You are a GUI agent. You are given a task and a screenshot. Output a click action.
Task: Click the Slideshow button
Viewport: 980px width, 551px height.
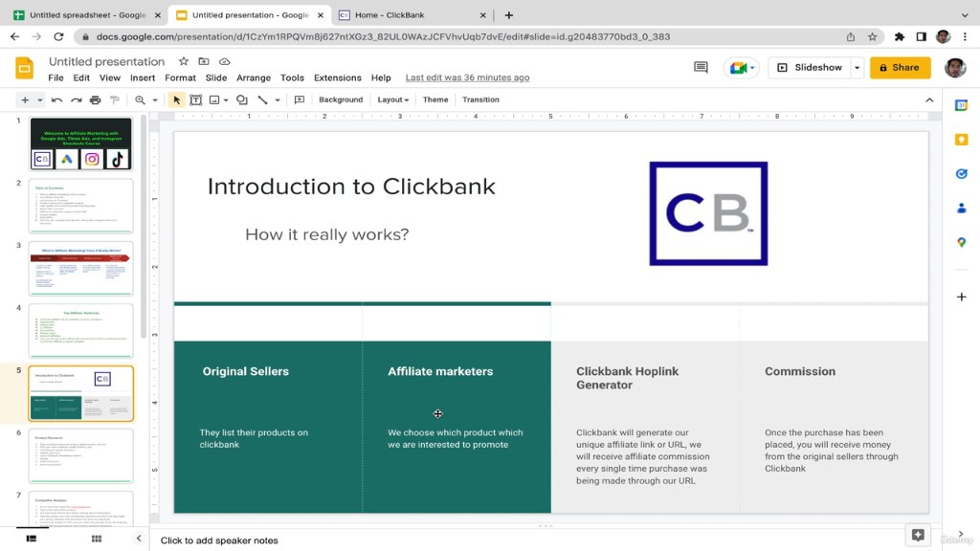810,68
